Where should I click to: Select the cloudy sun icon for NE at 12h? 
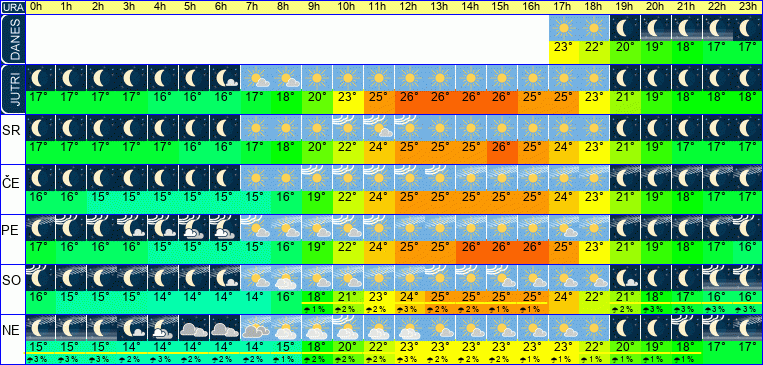tap(410, 328)
